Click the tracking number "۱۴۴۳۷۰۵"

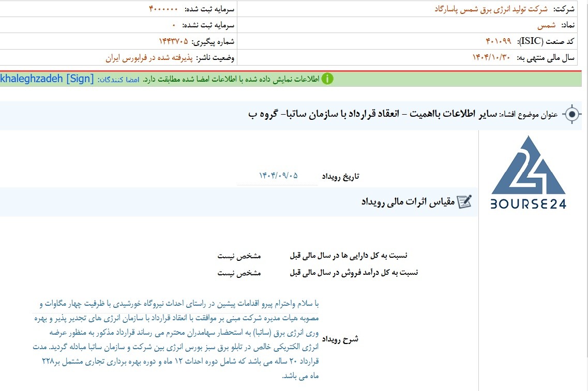point(173,41)
